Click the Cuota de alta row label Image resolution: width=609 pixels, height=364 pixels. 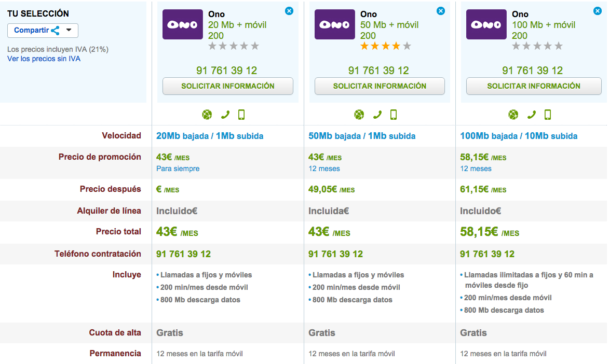click(115, 333)
